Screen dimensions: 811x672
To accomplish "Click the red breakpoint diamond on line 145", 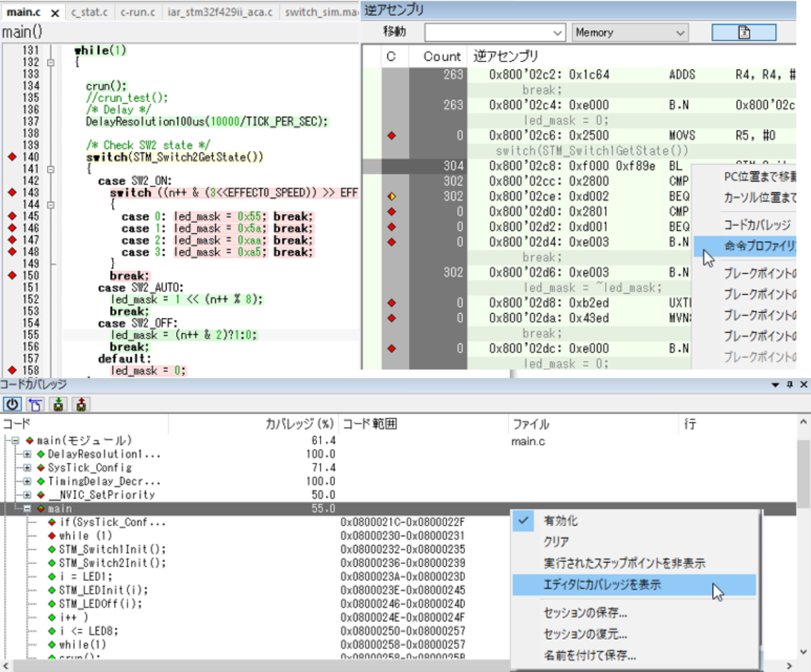I will coord(11,217).
